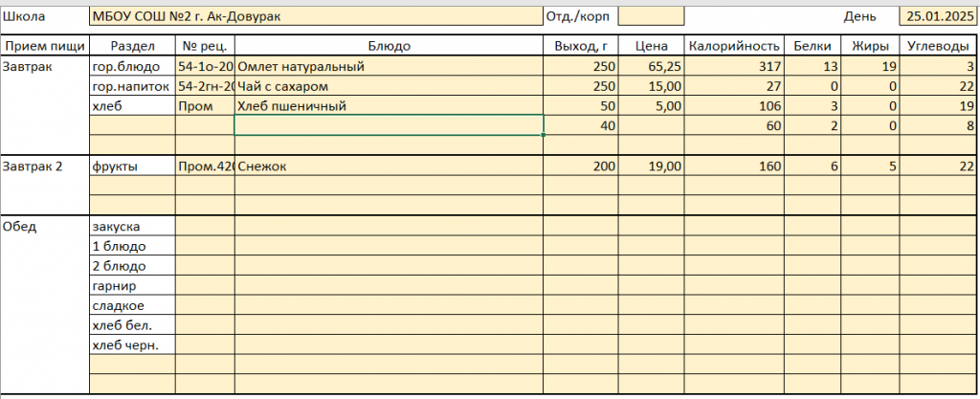980x399 pixels.
Task: Click the calorie value 317 cell
Action: 734,67
